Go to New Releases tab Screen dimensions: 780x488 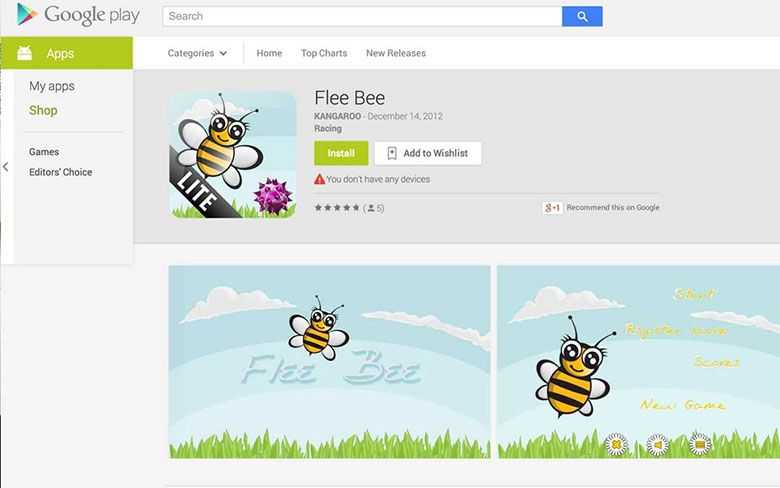(x=396, y=53)
